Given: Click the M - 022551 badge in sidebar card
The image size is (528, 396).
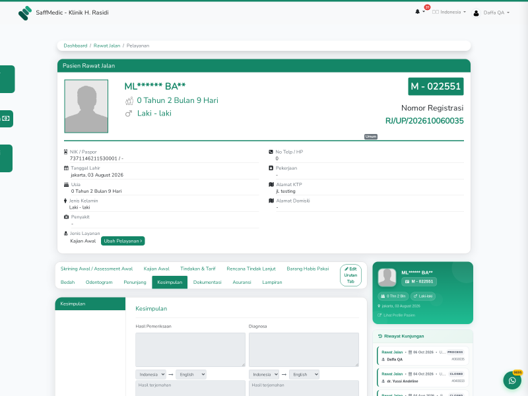Looking at the screenshot, I should coord(419,282).
